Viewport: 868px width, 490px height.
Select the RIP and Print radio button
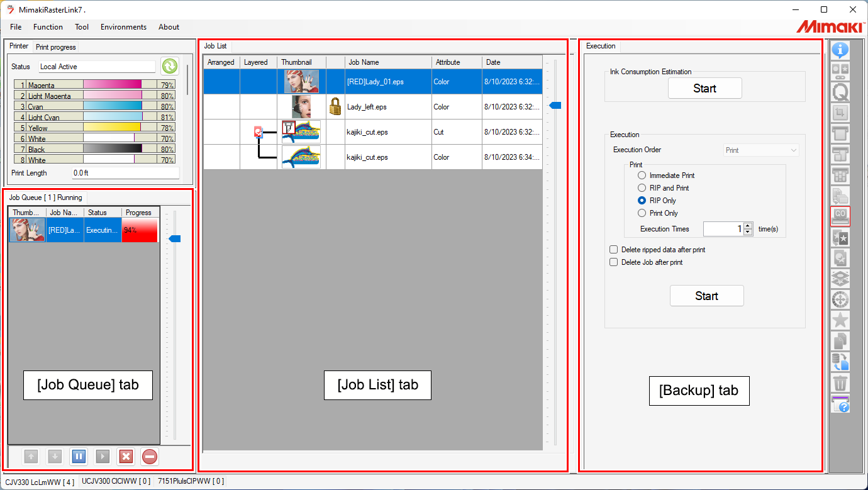[x=642, y=187]
